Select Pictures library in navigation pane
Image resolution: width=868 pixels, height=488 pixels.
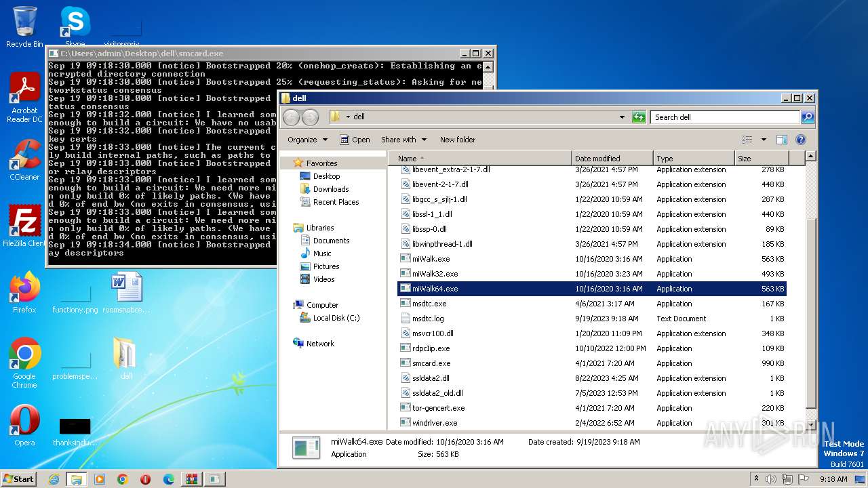point(326,266)
